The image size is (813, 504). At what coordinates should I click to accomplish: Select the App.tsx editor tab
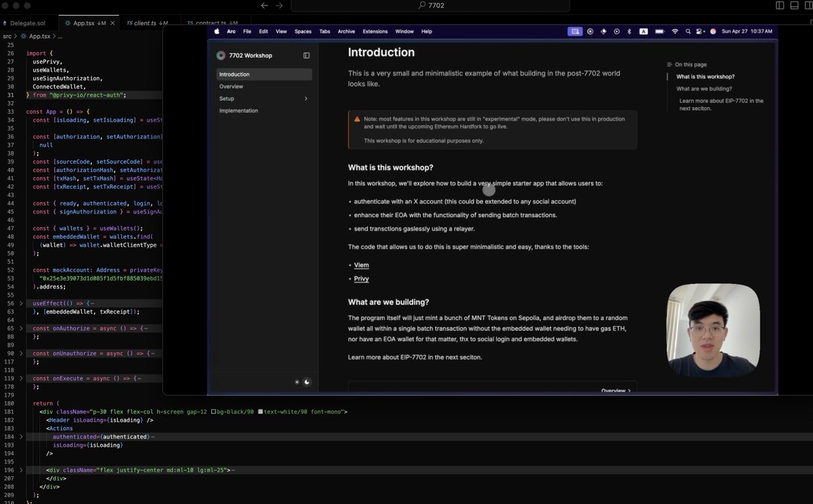87,23
